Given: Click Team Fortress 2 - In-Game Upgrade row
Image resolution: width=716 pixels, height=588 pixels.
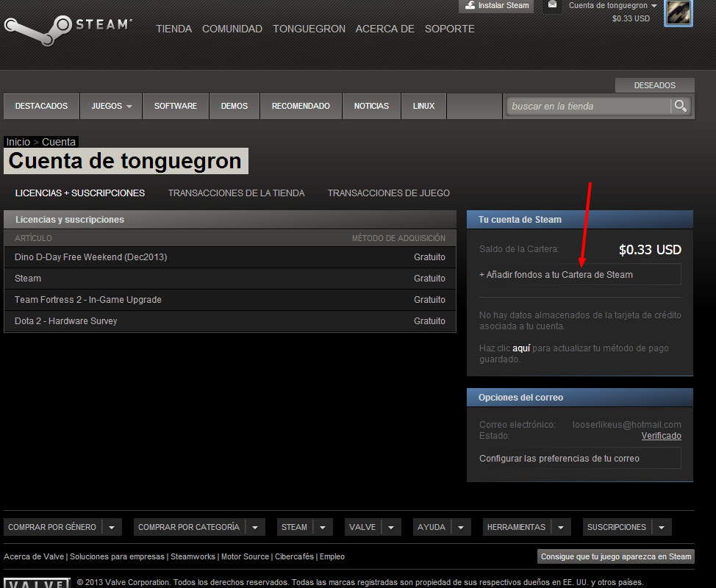Looking at the screenshot, I should pos(229,300).
